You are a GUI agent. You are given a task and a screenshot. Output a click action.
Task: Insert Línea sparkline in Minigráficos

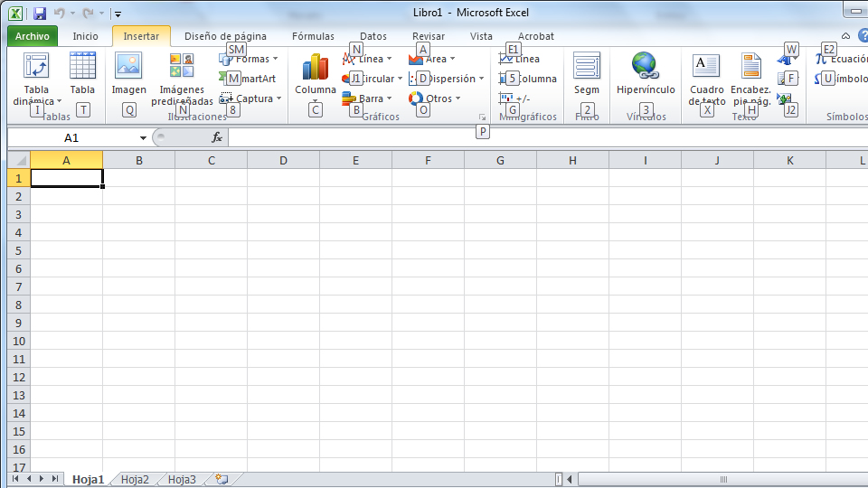(x=519, y=59)
